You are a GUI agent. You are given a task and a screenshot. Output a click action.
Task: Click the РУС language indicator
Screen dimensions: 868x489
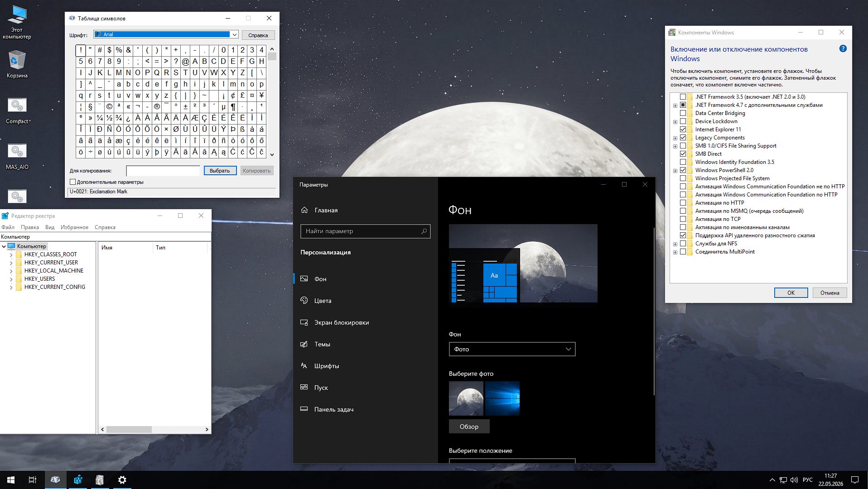pos(807,480)
